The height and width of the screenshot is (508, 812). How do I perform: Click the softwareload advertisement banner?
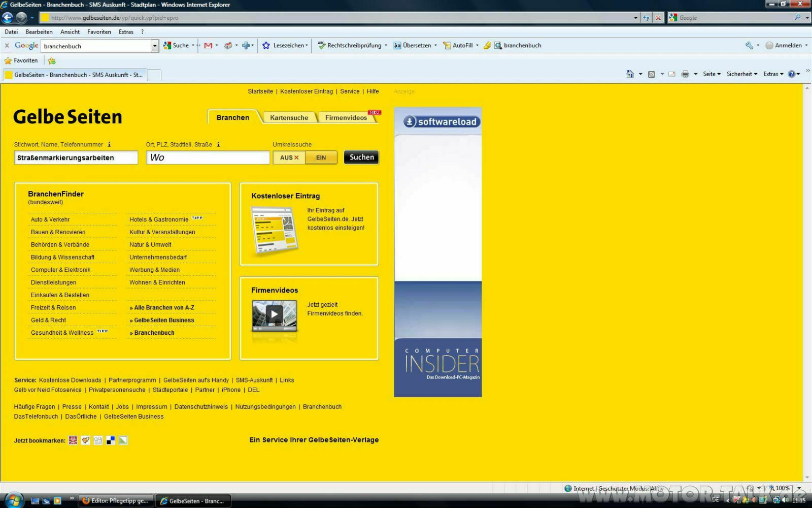[x=438, y=252]
